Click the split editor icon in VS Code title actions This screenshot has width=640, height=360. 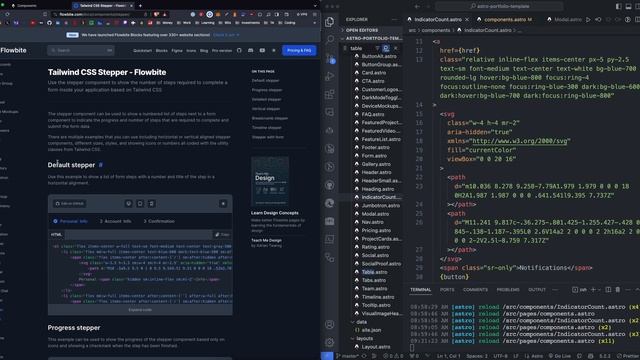click(x=637, y=19)
